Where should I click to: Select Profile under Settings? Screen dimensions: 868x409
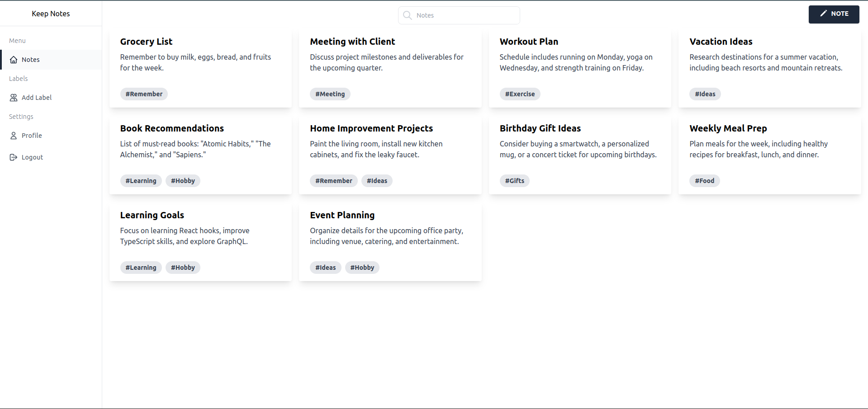point(32,135)
